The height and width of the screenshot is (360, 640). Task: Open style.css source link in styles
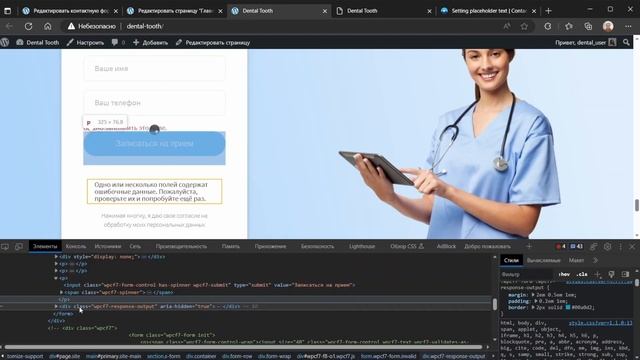(x=600, y=323)
